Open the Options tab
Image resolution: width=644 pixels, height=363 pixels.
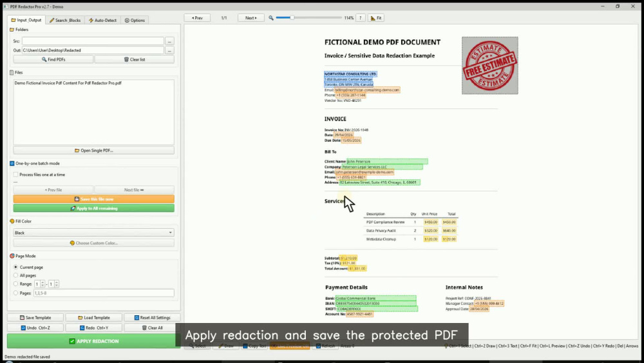(135, 20)
